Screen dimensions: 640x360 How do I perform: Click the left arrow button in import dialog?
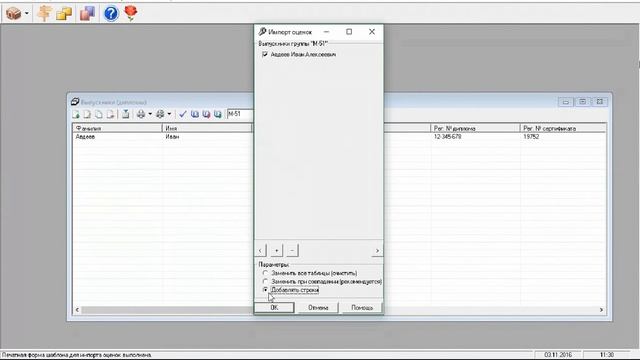click(x=260, y=250)
